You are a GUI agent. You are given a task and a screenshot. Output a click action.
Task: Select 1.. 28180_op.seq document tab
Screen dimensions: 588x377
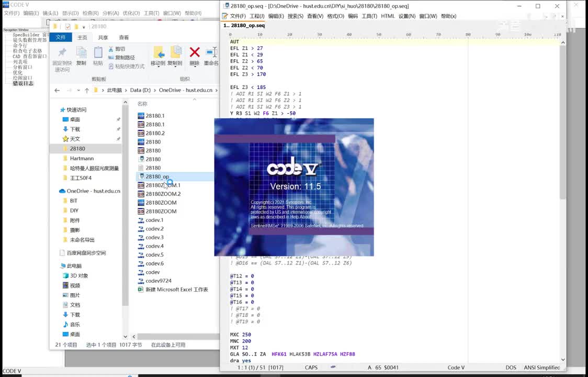(244, 26)
